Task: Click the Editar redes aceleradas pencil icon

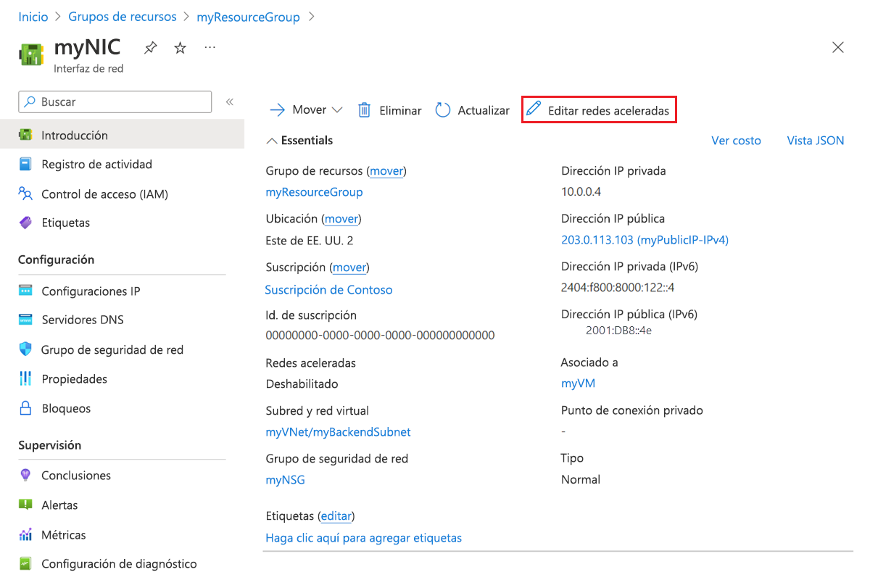Action: (x=534, y=109)
